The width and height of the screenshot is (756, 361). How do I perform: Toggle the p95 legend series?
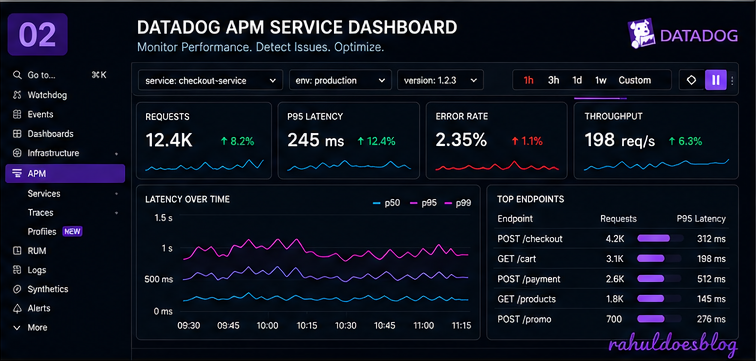[x=423, y=203]
